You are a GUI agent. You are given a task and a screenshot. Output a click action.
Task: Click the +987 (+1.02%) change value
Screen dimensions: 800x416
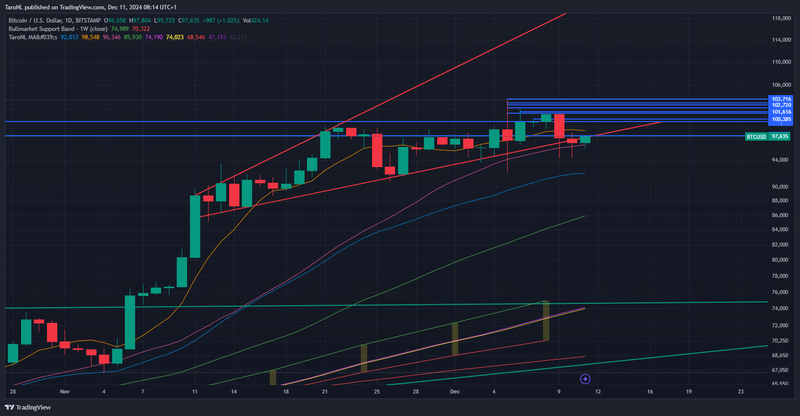(221, 20)
